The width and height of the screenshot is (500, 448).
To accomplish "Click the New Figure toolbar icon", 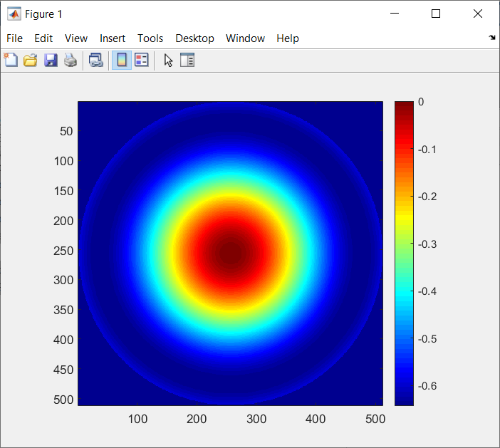I will pyautogui.click(x=11, y=60).
